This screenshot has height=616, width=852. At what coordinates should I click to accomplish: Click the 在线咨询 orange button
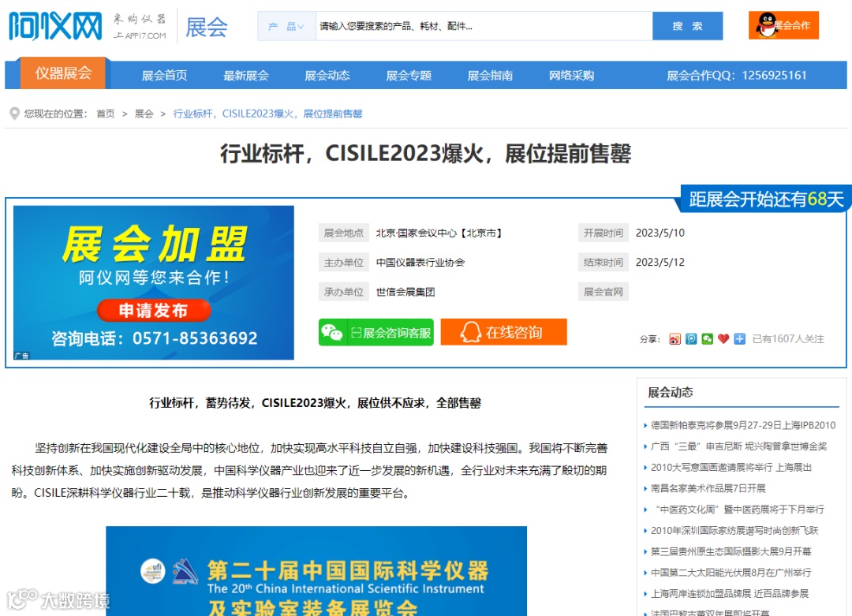click(503, 332)
